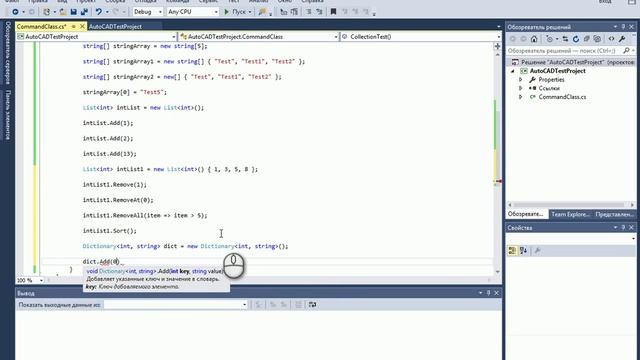Click the bookmark icon in the toolbar
The height and width of the screenshot is (360, 640).
333,12
